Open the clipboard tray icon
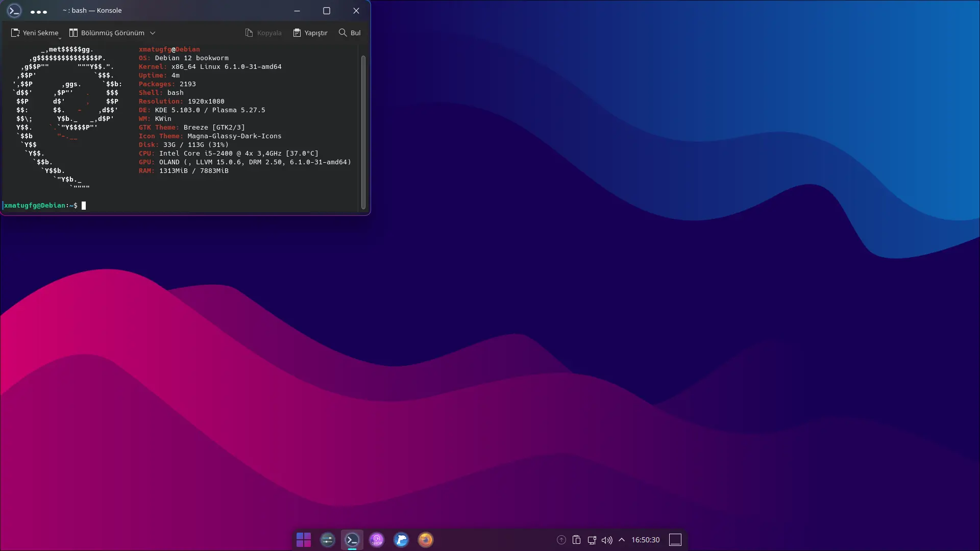This screenshot has height=551, width=980. pyautogui.click(x=577, y=540)
